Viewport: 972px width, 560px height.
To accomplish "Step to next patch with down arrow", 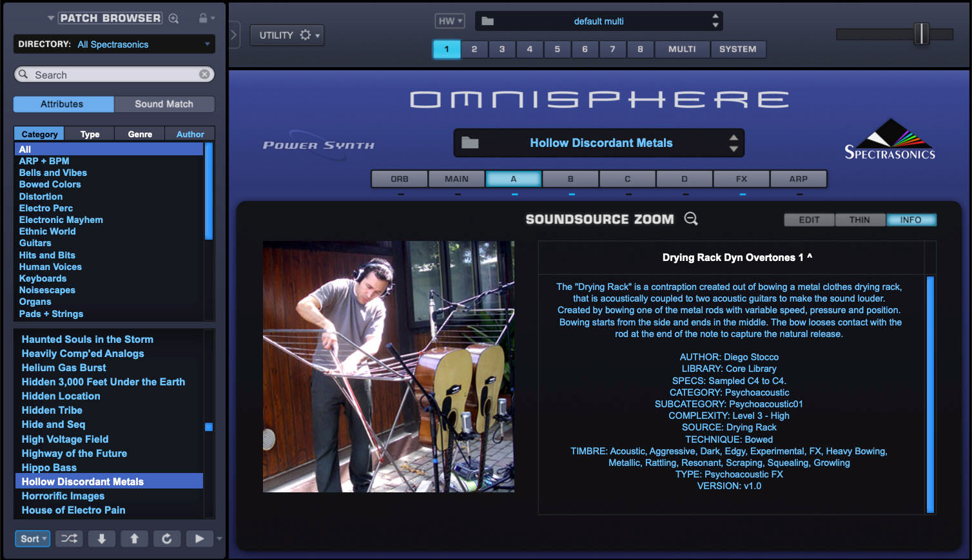I will pyautogui.click(x=102, y=539).
